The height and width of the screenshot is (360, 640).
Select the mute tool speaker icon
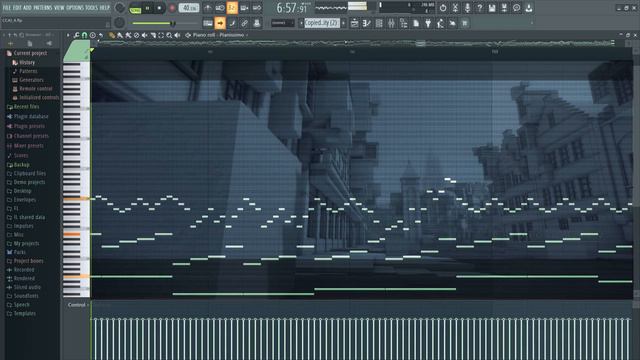[144, 36]
